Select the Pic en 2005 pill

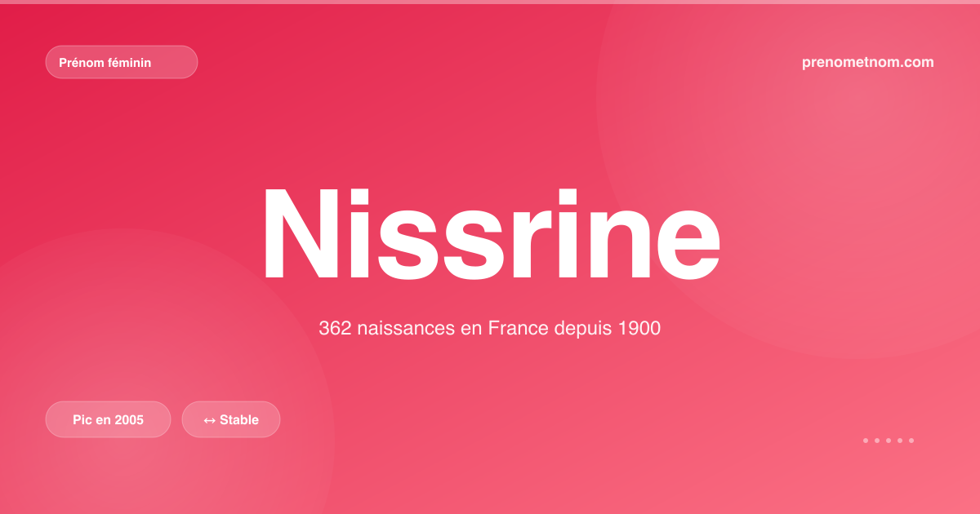point(108,419)
